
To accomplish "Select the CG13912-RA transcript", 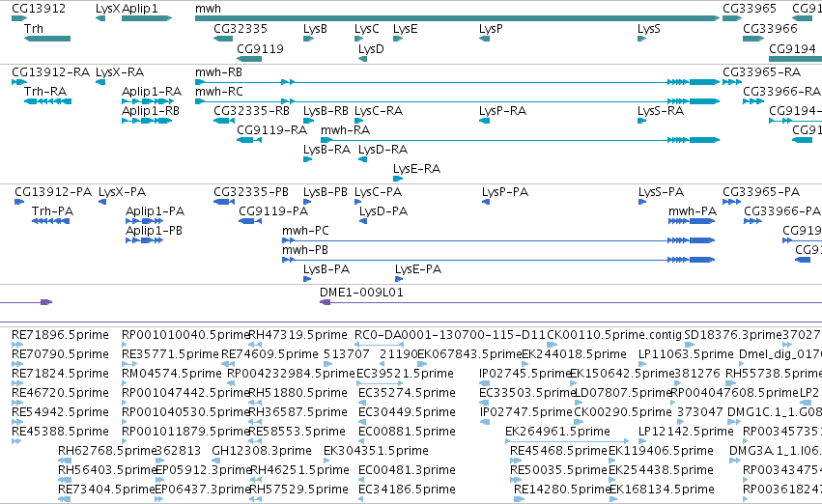I will click(x=19, y=82).
